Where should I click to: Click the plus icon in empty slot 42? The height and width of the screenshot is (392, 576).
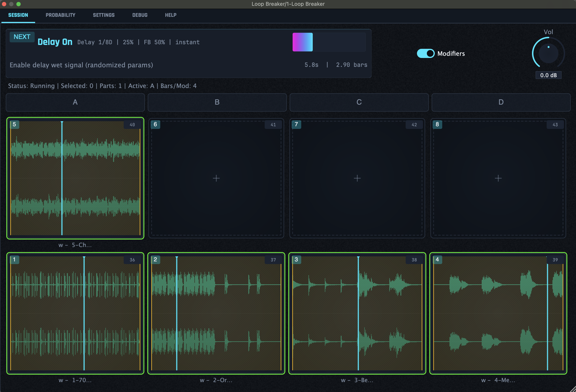(357, 178)
